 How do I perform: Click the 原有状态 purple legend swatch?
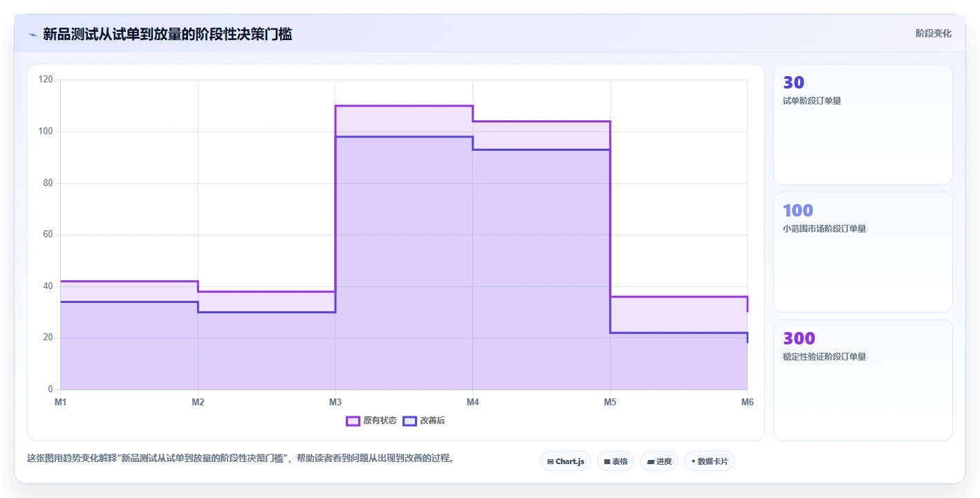353,421
